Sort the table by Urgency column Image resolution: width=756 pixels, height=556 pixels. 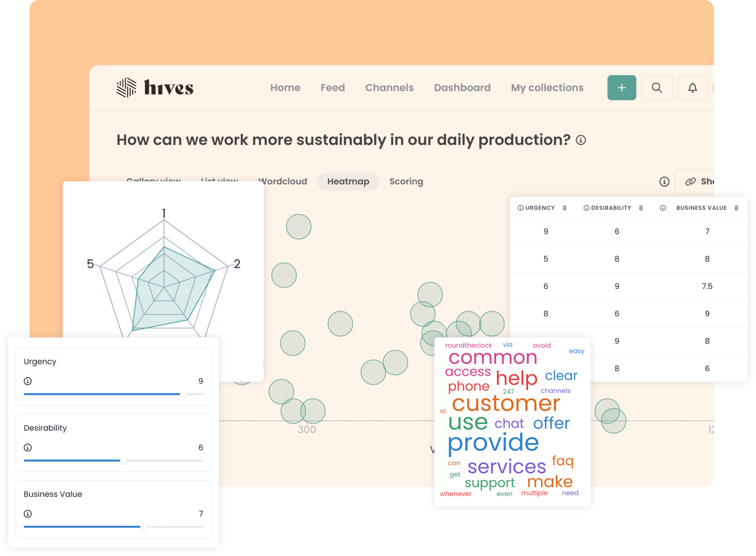pos(564,208)
